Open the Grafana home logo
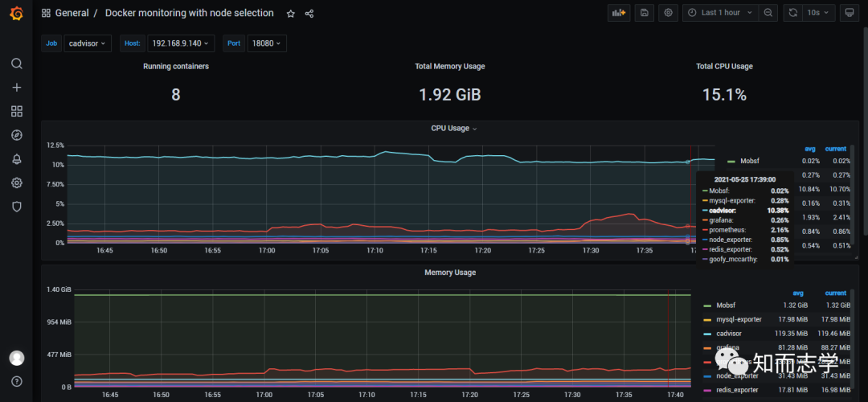This screenshot has height=402, width=868. pyautogui.click(x=17, y=14)
